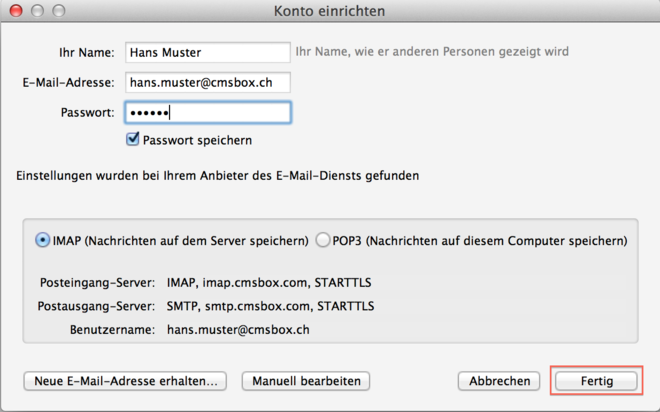
Task: Click Benutzername value hans.muster@cmsbox.ch
Action: coord(238,330)
